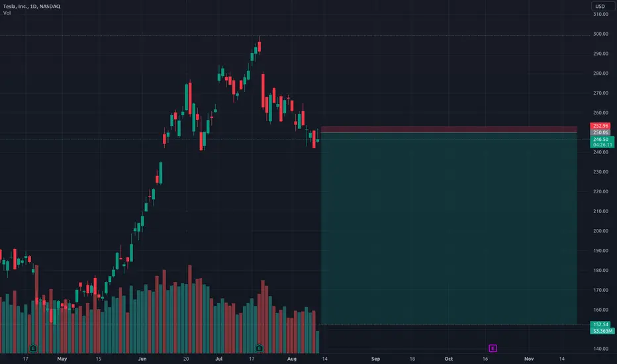Screen dimensions: 617x364
Task: Click the green earnings E marker in April
Action: 33,348
